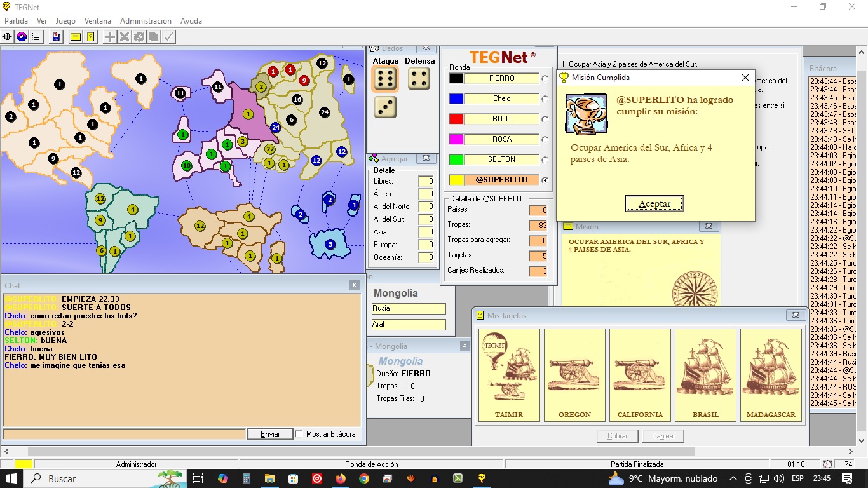The width and height of the screenshot is (868, 488).
Task: Select the TAIMIR card
Action: click(x=509, y=375)
